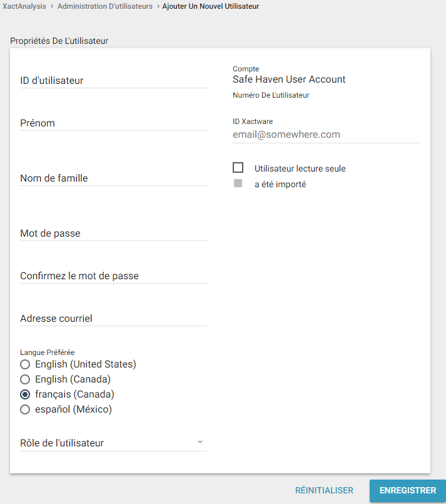
Task: Focus the Nom de famille field
Action: 113,178
